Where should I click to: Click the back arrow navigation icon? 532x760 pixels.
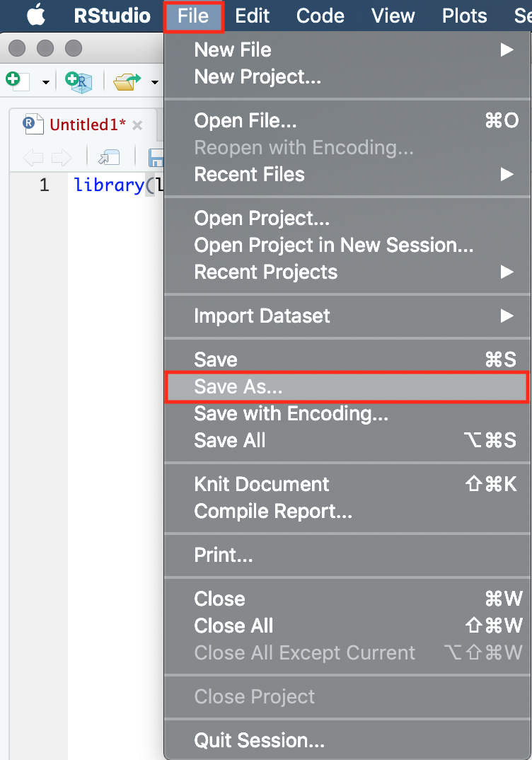click(x=33, y=158)
